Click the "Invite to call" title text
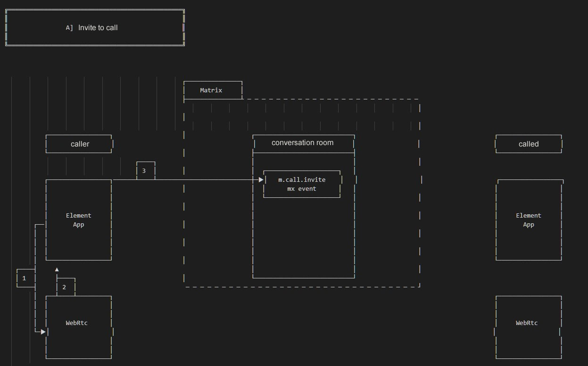588x366 pixels. (98, 28)
